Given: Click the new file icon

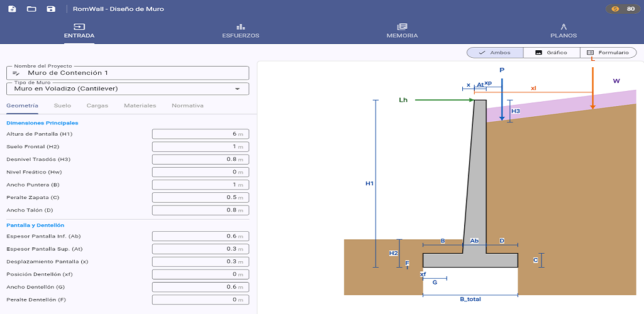Looking at the screenshot, I should (x=13, y=9).
